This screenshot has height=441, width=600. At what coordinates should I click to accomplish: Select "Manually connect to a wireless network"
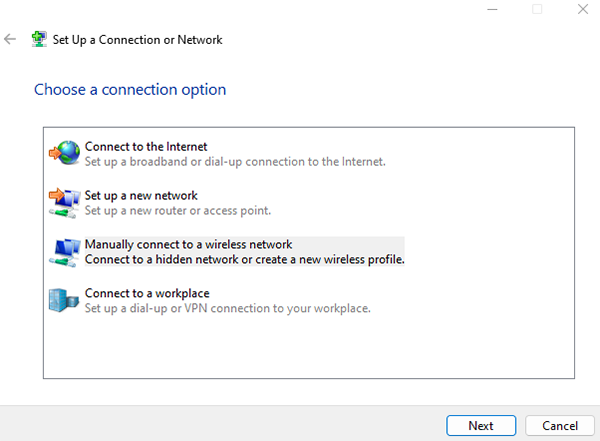tap(188, 244)
